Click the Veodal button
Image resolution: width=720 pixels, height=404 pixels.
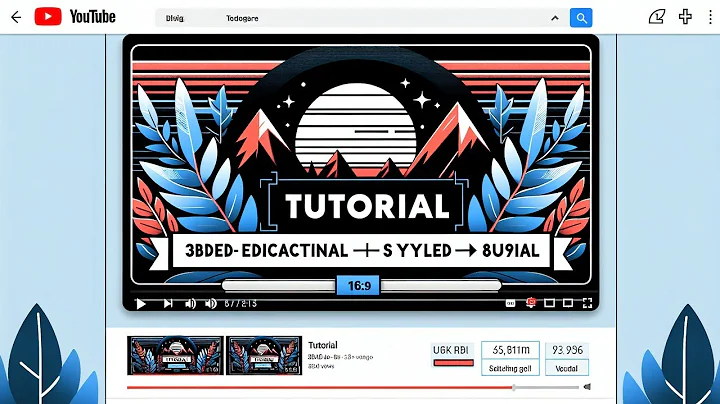pyautogui.click(x=567, y=368)
